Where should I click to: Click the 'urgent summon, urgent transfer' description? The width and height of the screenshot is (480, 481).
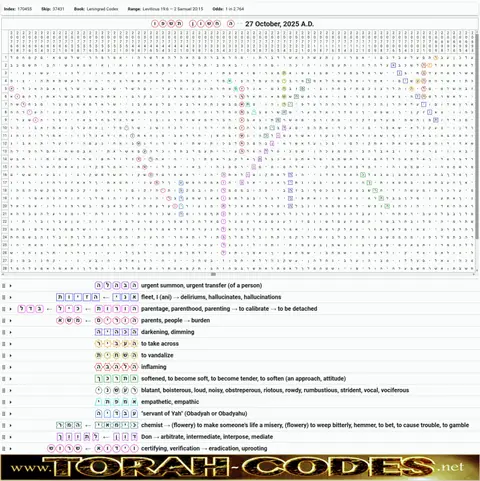point(201,285)
